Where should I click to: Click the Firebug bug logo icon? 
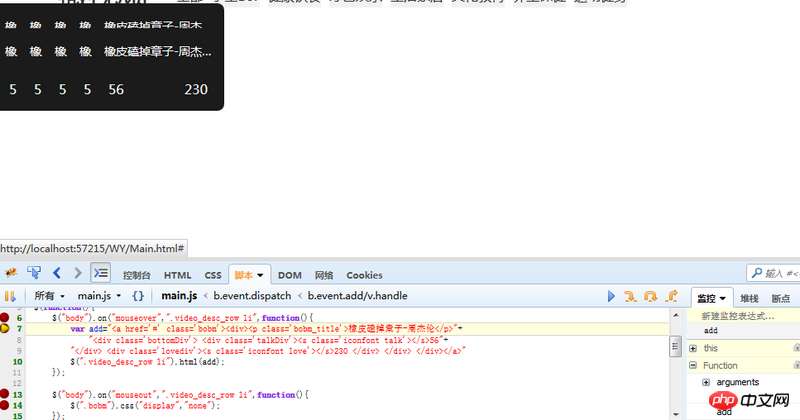tap(11, 273)
